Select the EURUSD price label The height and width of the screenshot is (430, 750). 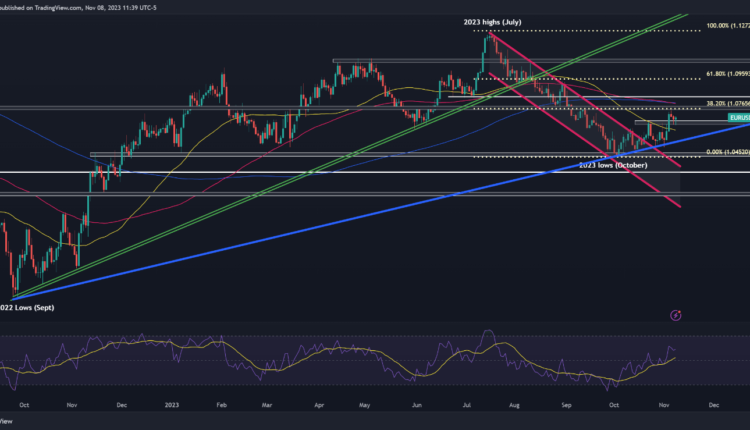coord(736,118)
